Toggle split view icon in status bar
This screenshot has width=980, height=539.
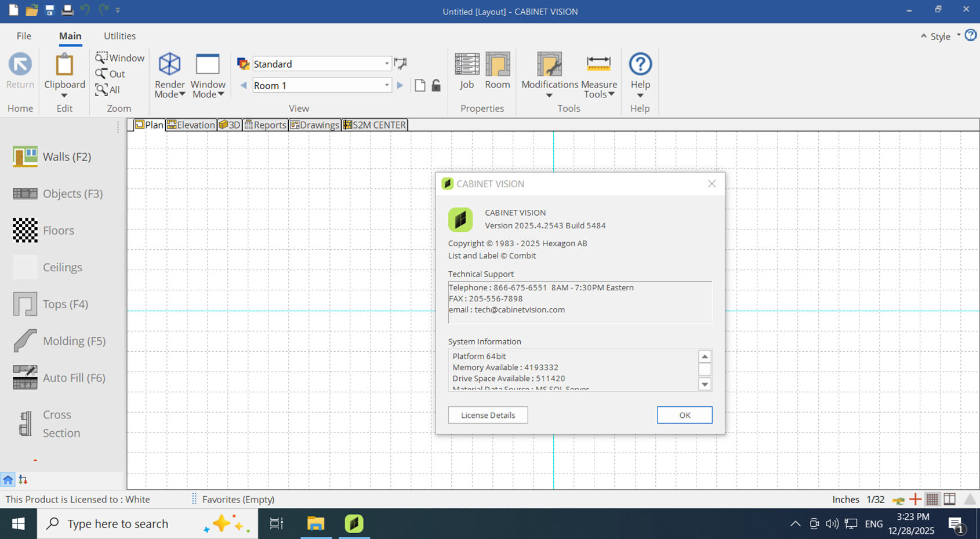pyautogui.click(x=949, y=499)
